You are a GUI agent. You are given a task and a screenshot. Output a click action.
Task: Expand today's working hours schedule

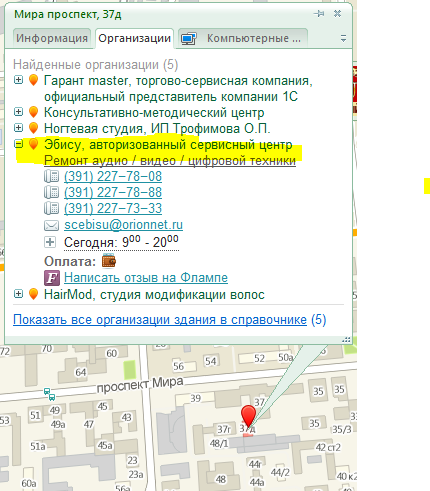[x=50, y=242]
